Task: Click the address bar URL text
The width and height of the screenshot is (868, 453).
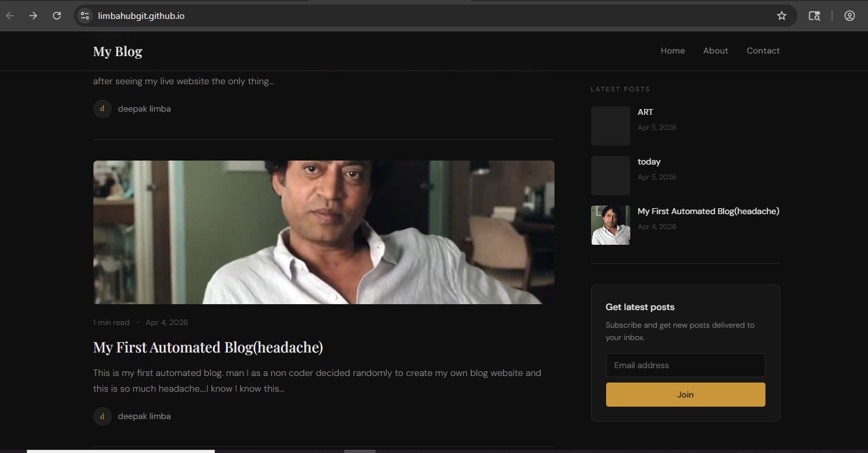Action: tap(141, 16)
